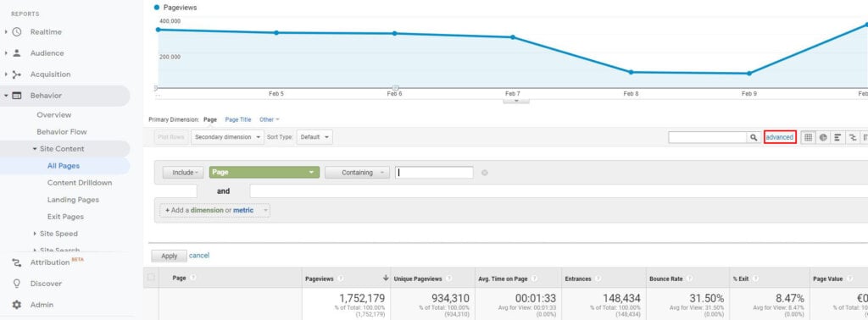Open the Other primary dimension dropdown
868x320 pixels.
point(269,119)
